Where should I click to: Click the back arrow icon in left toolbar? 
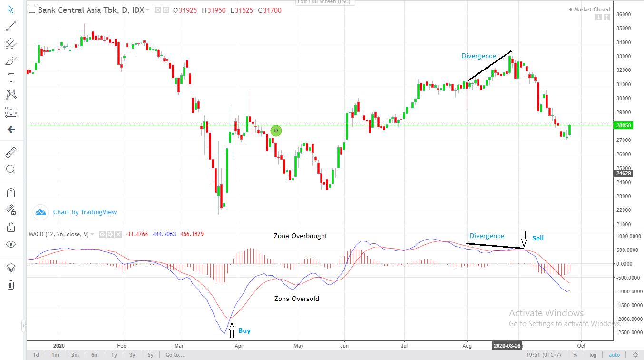pos(11,130)
